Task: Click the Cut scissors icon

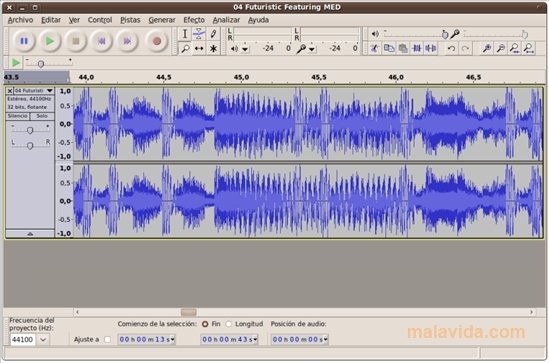Action: tap(375, 48)
